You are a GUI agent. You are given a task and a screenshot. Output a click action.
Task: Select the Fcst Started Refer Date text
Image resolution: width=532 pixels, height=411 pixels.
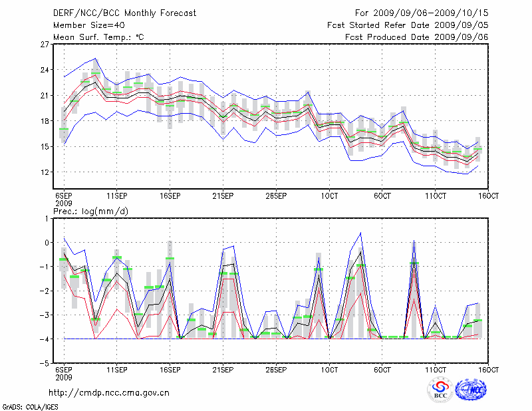(408, 25)
